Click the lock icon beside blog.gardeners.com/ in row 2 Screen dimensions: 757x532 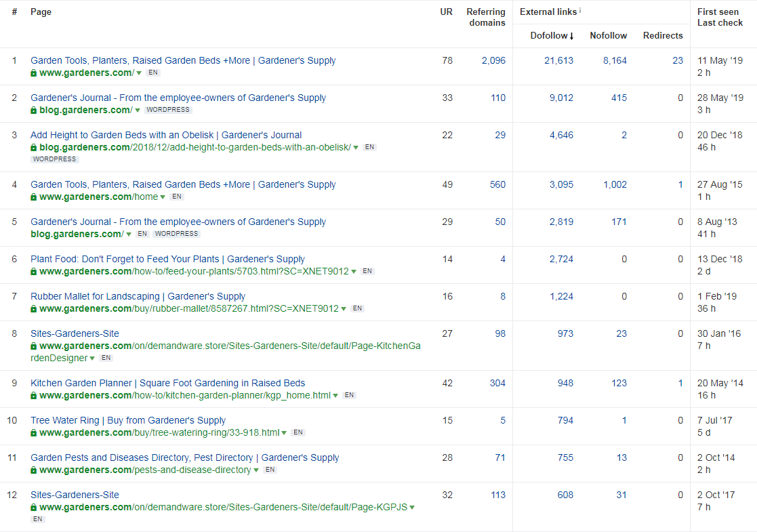click(33, 110)
